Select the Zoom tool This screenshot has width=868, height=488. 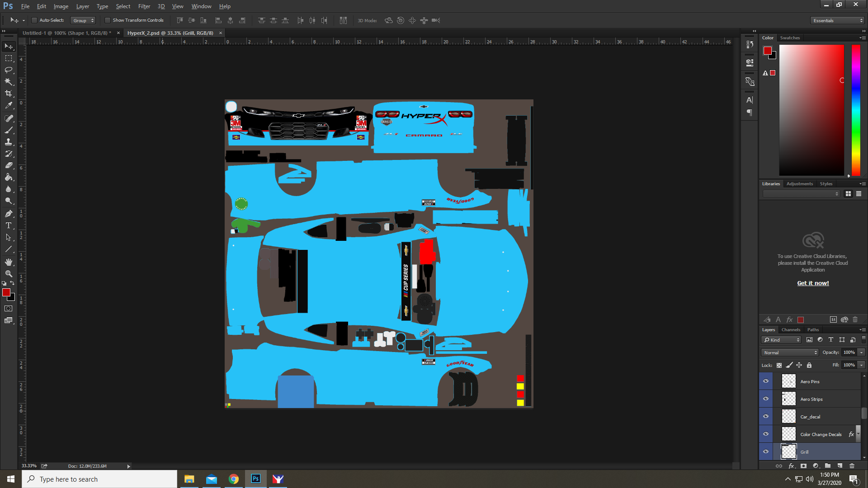(8, 273)
